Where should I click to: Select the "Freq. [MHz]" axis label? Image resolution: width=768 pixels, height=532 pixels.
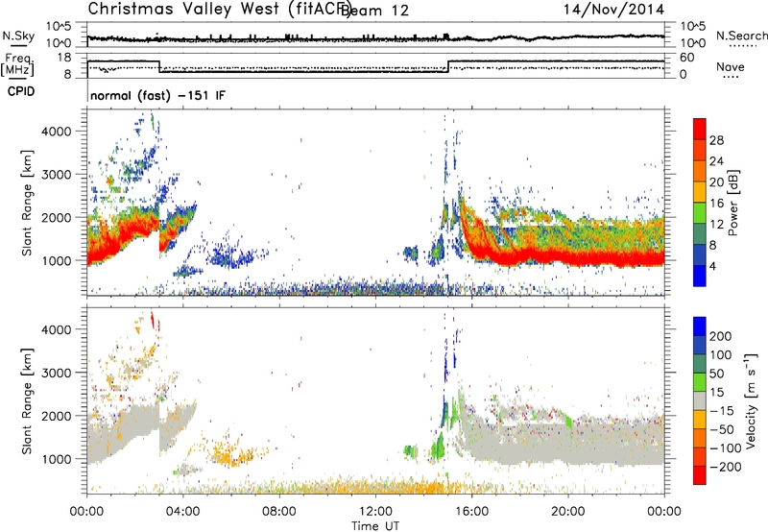17,65
